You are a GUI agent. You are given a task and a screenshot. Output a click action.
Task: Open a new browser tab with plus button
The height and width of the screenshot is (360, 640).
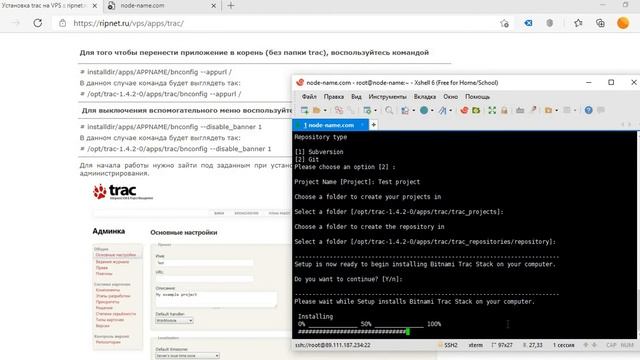click(231, 6)
